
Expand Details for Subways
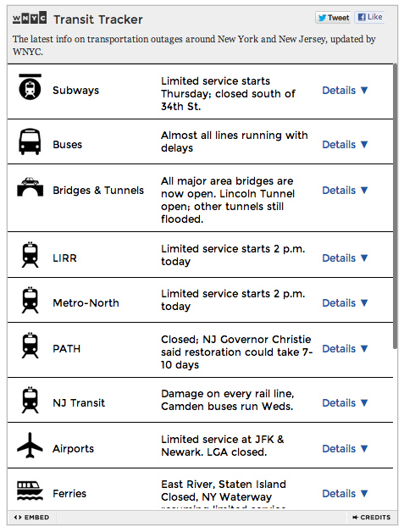coord(345,91)
